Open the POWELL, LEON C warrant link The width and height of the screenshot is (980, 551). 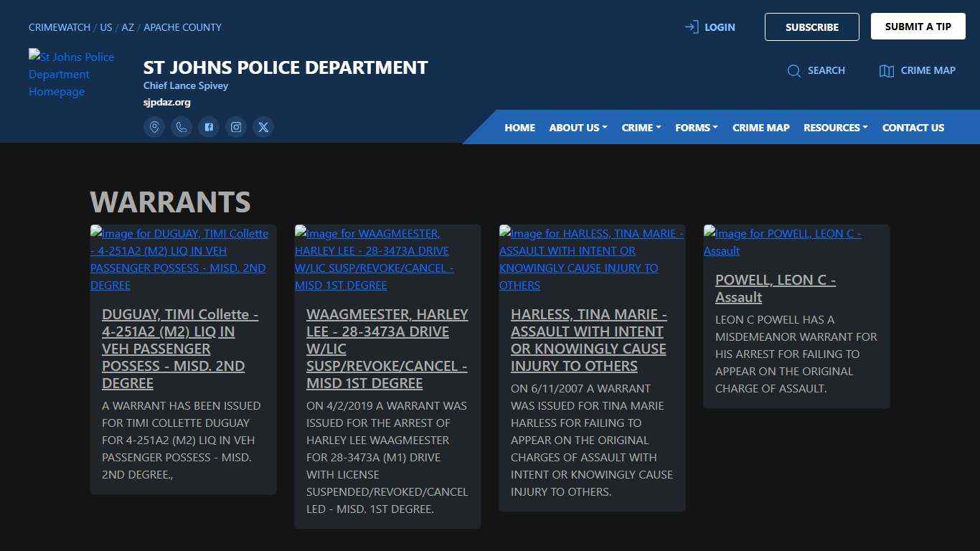coord(775,288)
